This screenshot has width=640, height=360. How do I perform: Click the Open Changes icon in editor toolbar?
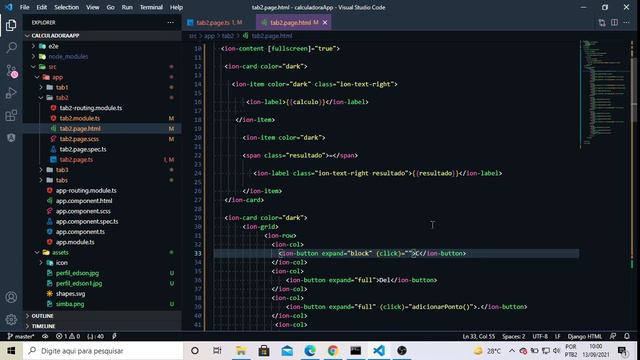tap(602, 22)
